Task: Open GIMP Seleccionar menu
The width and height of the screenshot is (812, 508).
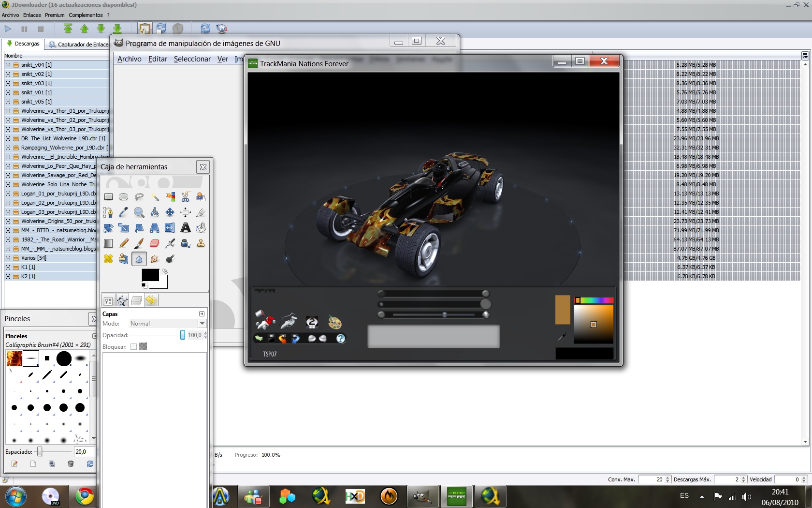Action: (192, 59)
